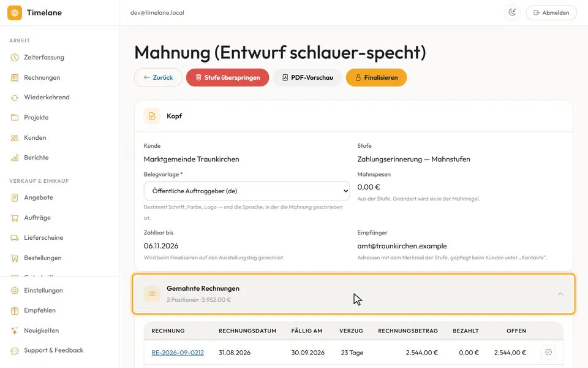Screen dimensions: 588x368
Task: Click recipient amt@traunkirchen.example
Action: click(x=402, y=246)
